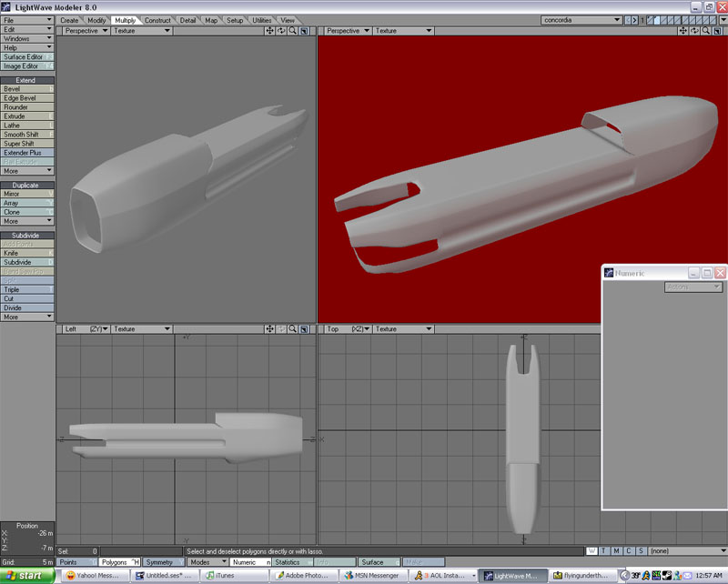Viewport: 728px width, 584px height.
Task: Switch to Polygons selection mode
Action: [x=117, y=562]
